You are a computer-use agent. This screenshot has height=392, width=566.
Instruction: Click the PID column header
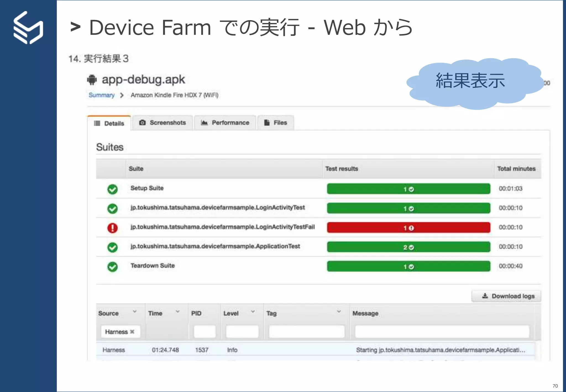[x=196, y=313]
